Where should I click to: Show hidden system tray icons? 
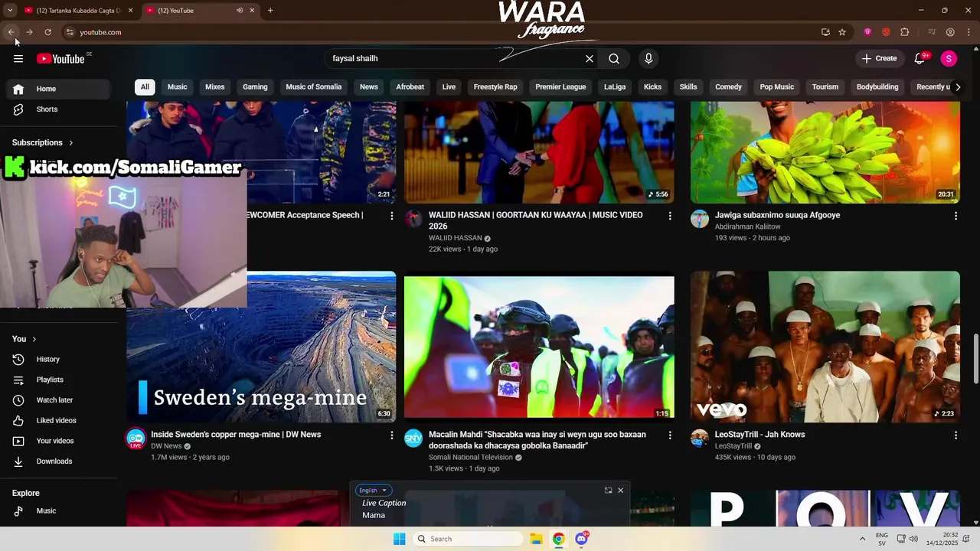click(x=862, y=539)
